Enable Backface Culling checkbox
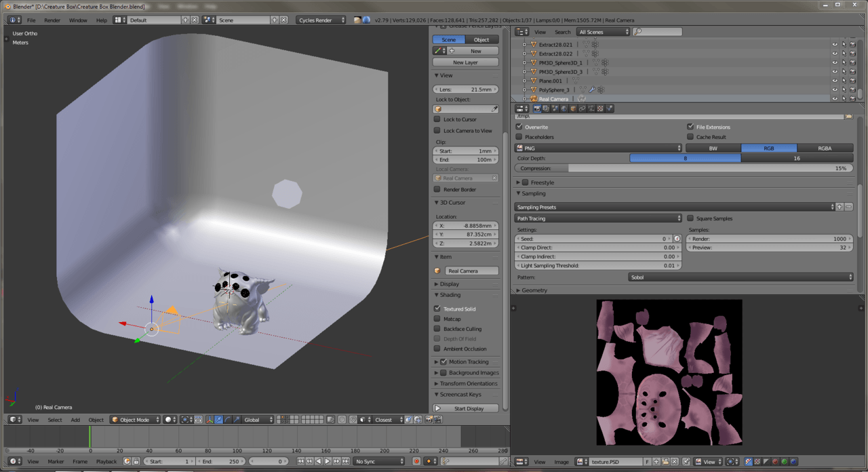The height and width of the screenshot is (472, 868). (437, 329)
